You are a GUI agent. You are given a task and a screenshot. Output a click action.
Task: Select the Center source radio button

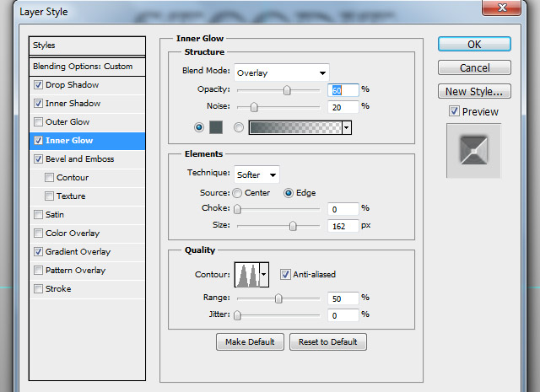pos(237,193)
